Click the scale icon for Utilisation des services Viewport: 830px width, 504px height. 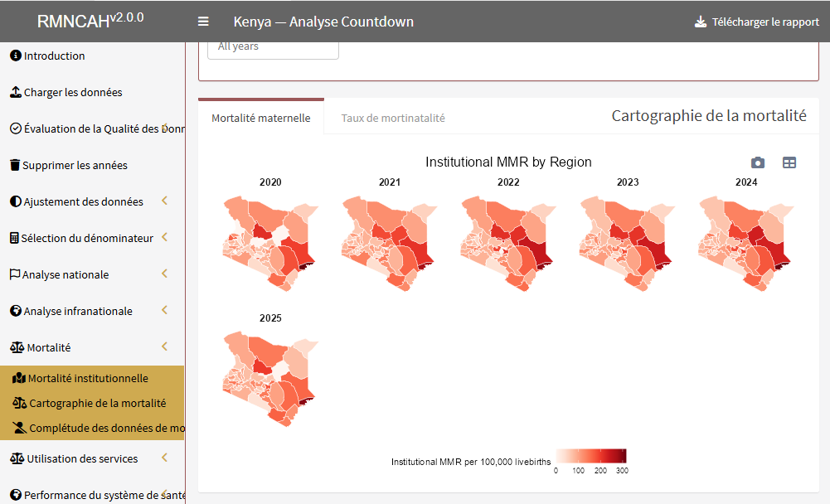click(x=17, y=458)
